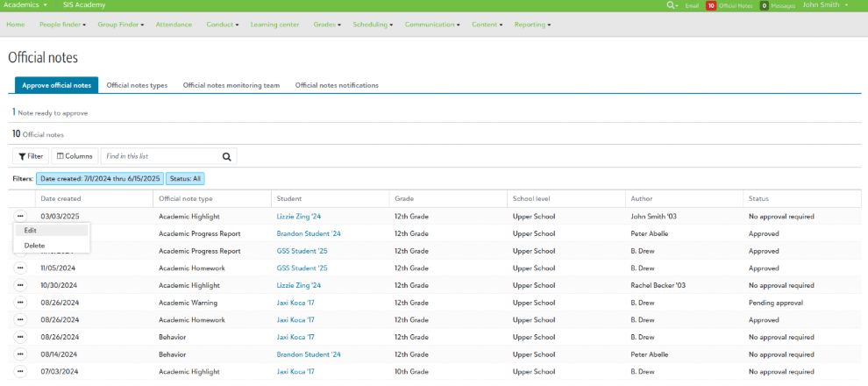Click the red Official Notes count badge
Screen dimensions: 868x386
711,5
